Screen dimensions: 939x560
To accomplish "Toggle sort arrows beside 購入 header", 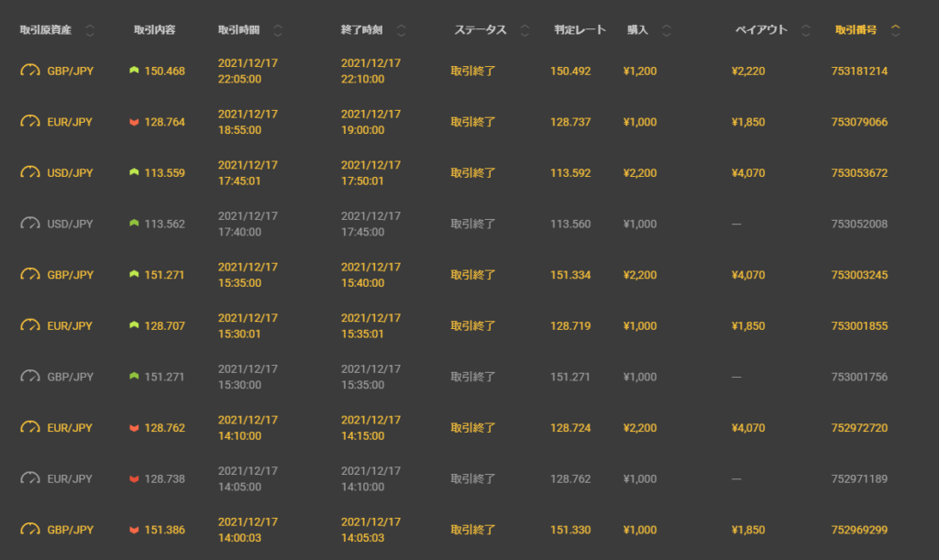I will (667, 30).
